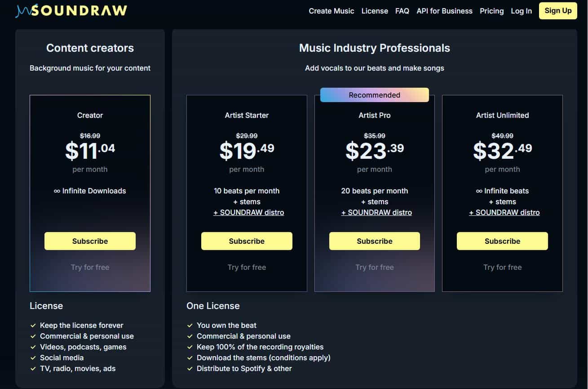Viewport: 588px width, 389px height.
Task: Try Artist Starter for free
Action: click(x=247, y=267)
